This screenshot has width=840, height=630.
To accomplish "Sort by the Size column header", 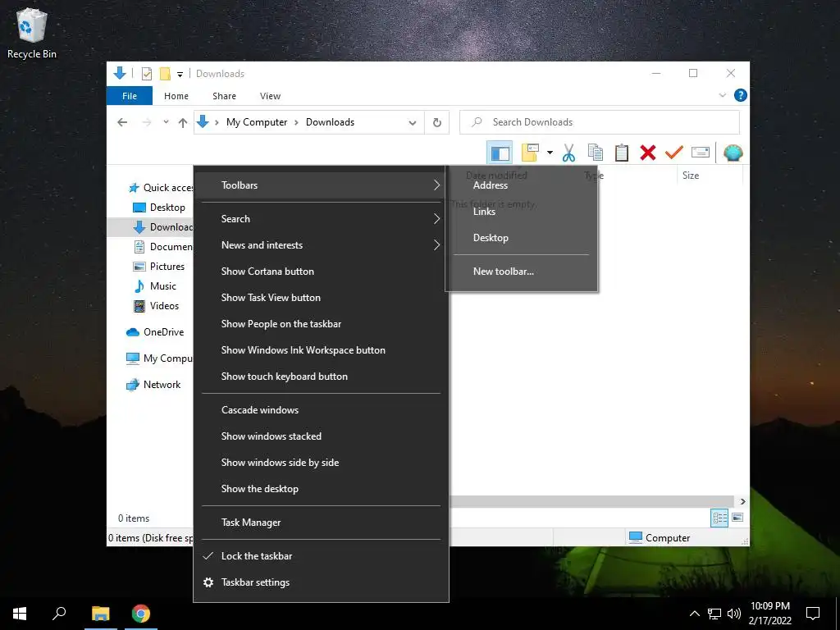I will (x=691, y=176).
